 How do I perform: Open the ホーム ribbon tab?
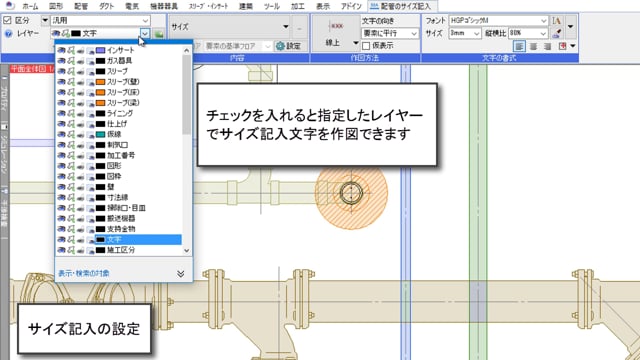[x=30, y=6]
